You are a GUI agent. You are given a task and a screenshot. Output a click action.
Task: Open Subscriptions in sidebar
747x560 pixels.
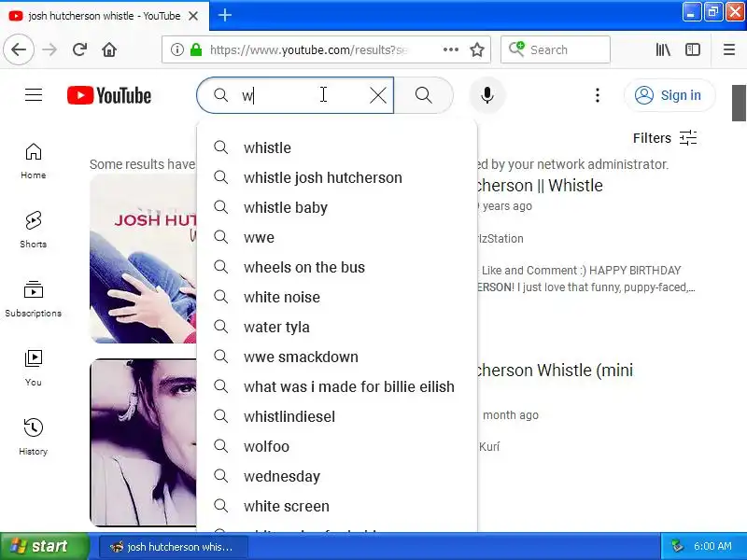tap(34, 299)
